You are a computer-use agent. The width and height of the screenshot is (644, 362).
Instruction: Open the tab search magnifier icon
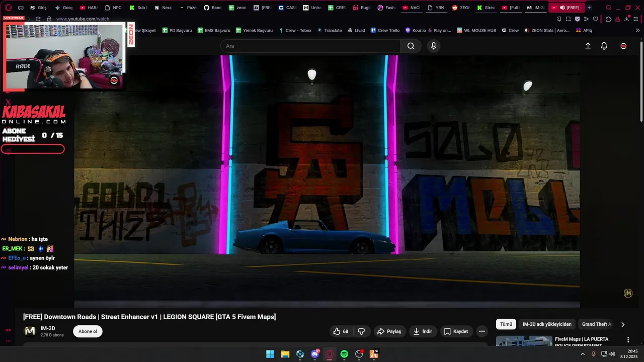[x=609, y=8]
